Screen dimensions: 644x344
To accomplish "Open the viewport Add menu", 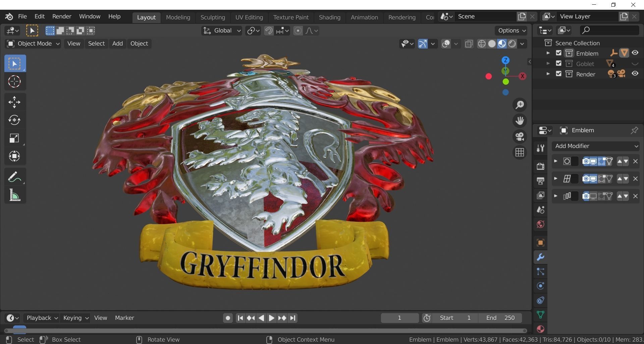I will [117, 44].
